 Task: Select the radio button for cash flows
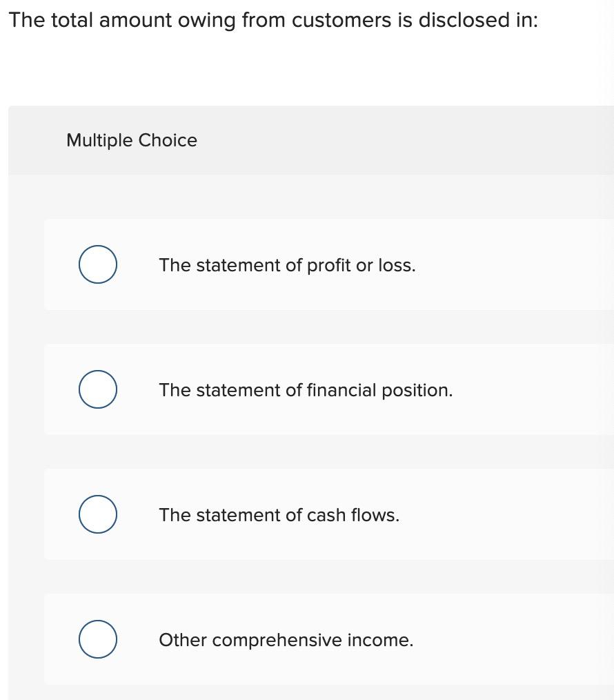[97, 514]
